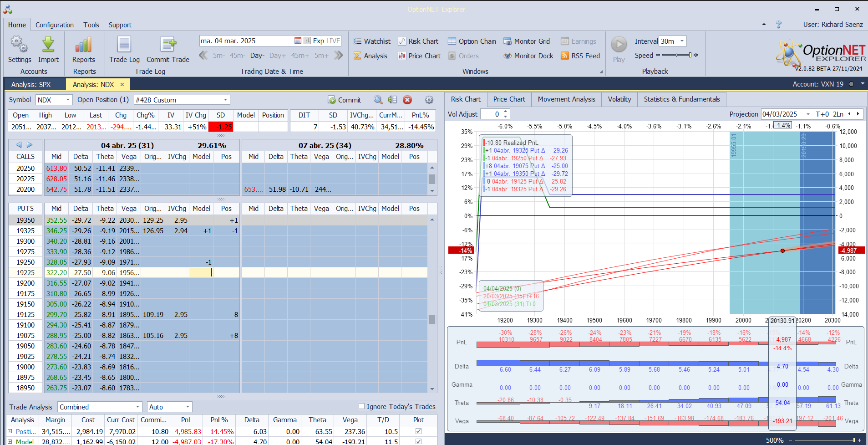Toggle the 2Ln projection lines option

click(838, 114)
